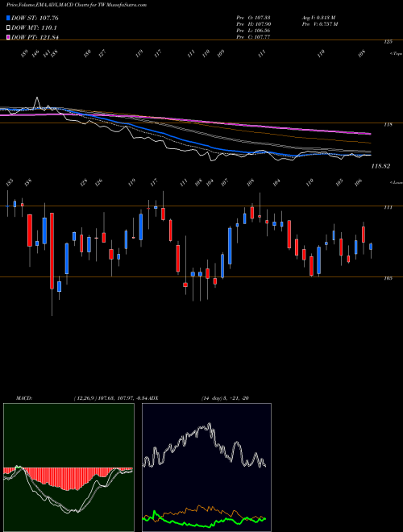Screen dimensions: 403x532
Task: Click the 'Pre V: 0.757 M' value
Action: click(x=319, y=24)
